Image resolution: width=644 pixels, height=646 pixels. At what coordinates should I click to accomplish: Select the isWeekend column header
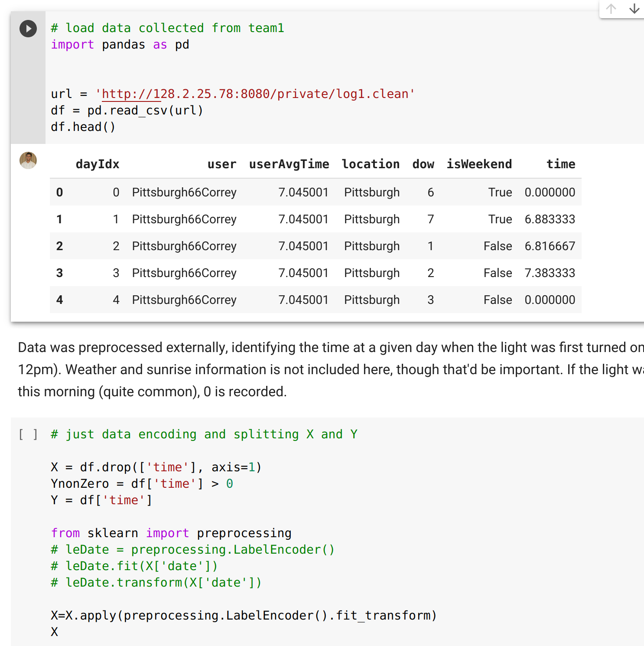coord(479,164)
